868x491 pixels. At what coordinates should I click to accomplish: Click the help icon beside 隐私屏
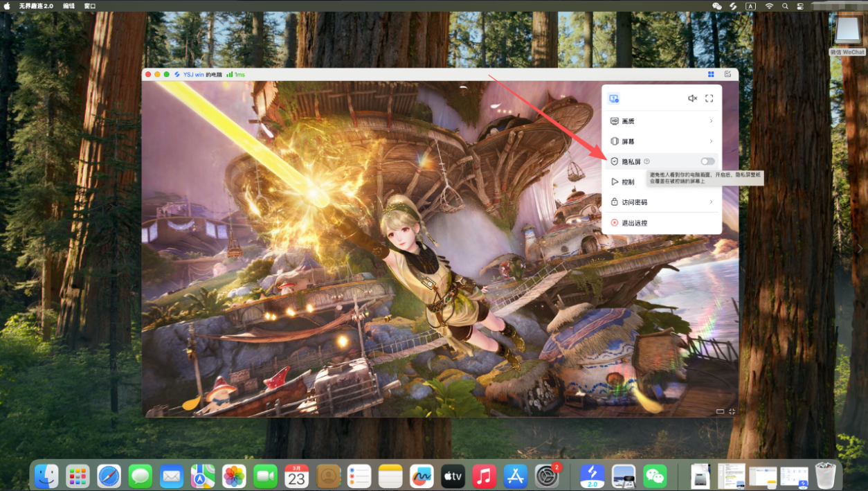(647, 161)
